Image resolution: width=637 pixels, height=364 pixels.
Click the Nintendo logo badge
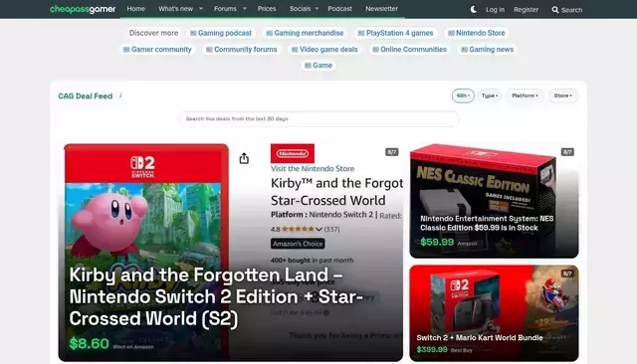point(293,153)
